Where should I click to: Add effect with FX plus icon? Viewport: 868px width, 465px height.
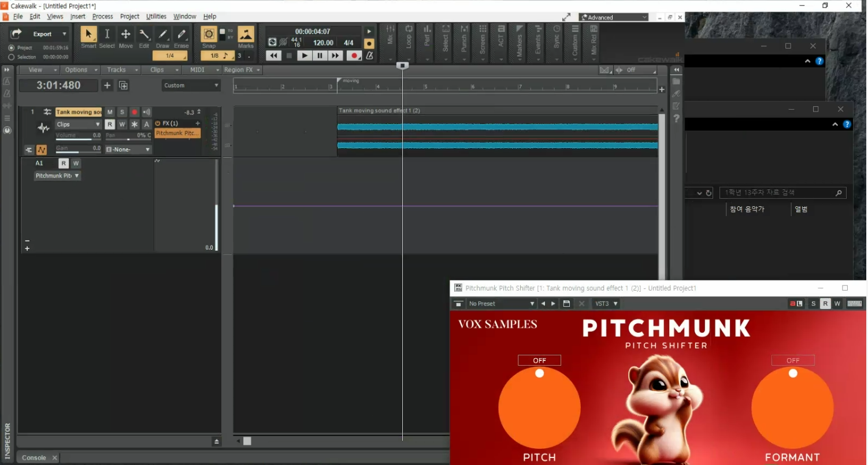[x=198, y=124]
